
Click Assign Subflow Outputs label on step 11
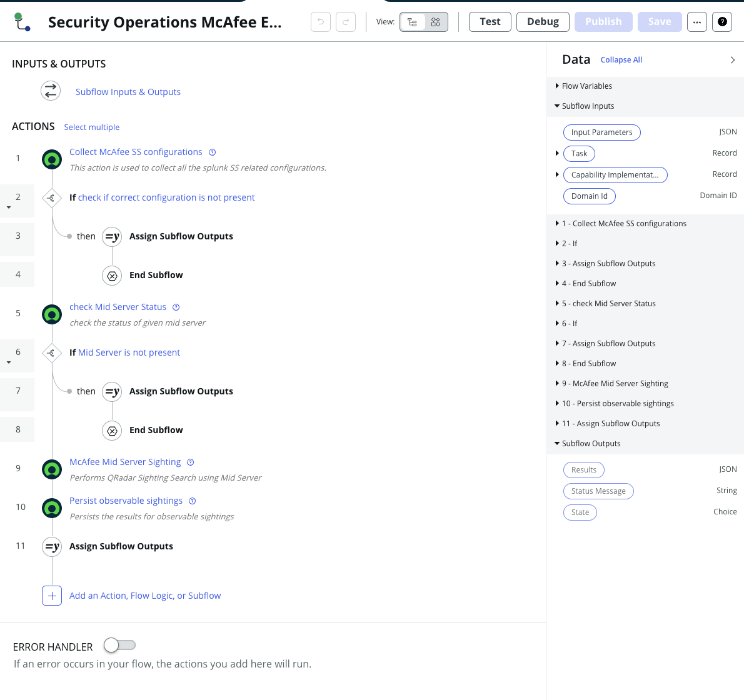pyautogui.click(x=121, y=546)
